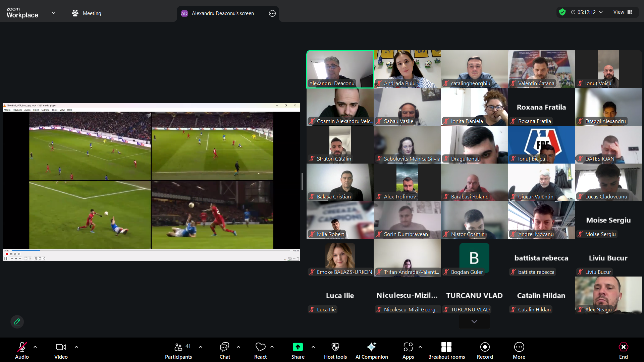Viewport: 644px width, 362px height.
Task: Expand audio options arrow next to Audio
Action: [35, 347]
